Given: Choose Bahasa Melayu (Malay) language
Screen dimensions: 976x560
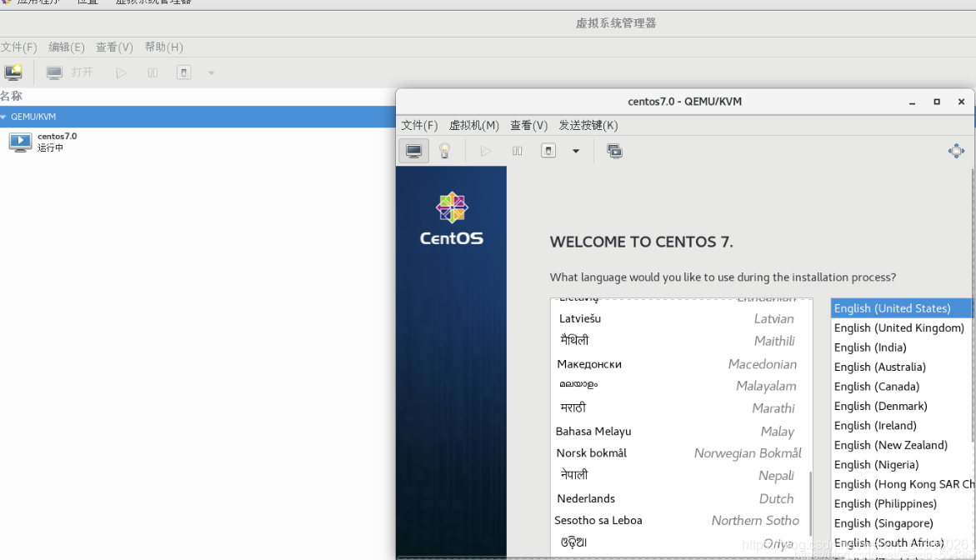Looking at the screenshot, I should [679, 431].
